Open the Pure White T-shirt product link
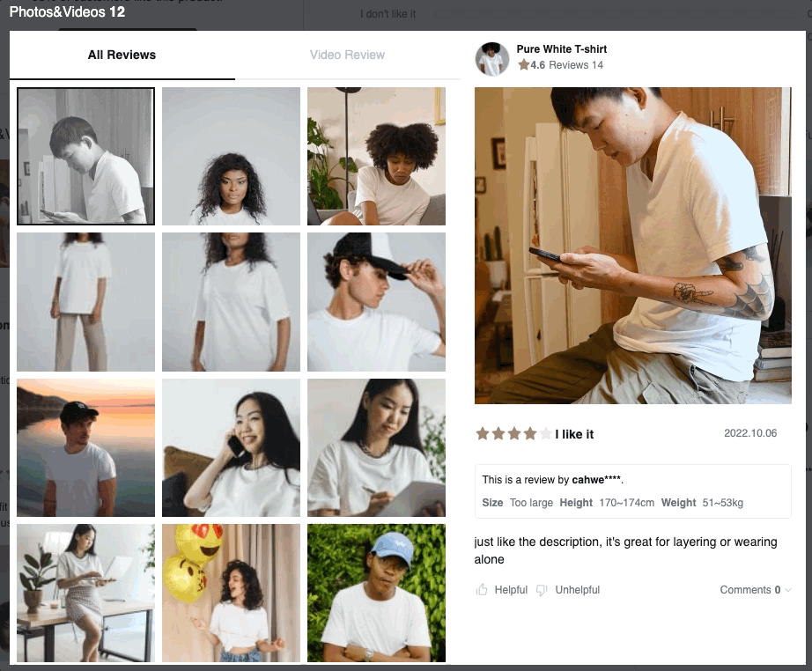812x671 pixels. (x=561, y=49)
